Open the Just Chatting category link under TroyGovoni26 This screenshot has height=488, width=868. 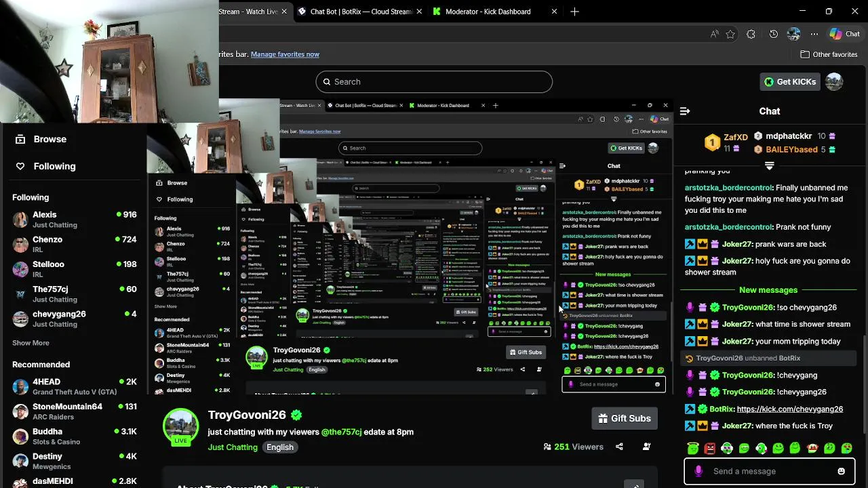click(x=233, y=447)
